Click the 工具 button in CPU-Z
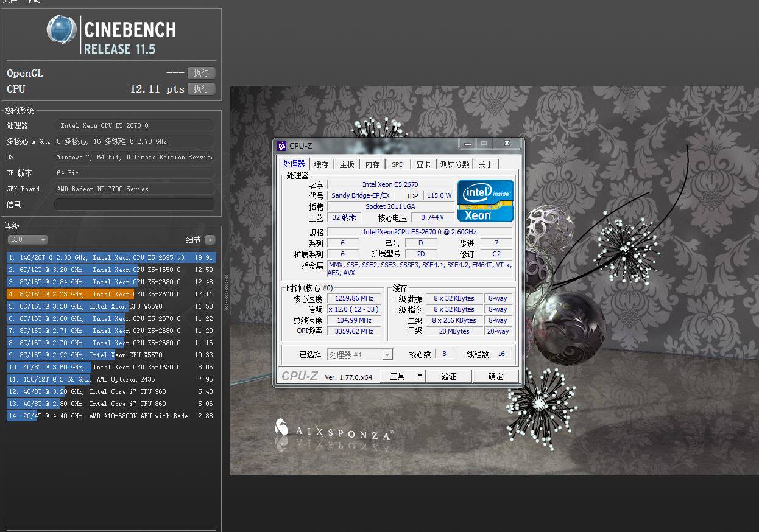Image resolution: width=759 pixels, height=532 pixels. coord(398,376)
